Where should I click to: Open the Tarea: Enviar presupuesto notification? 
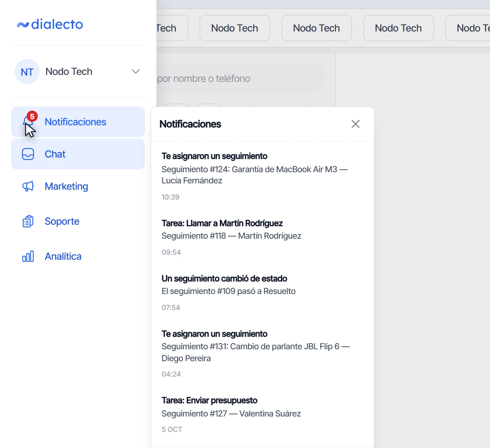[x=262, y=414]
